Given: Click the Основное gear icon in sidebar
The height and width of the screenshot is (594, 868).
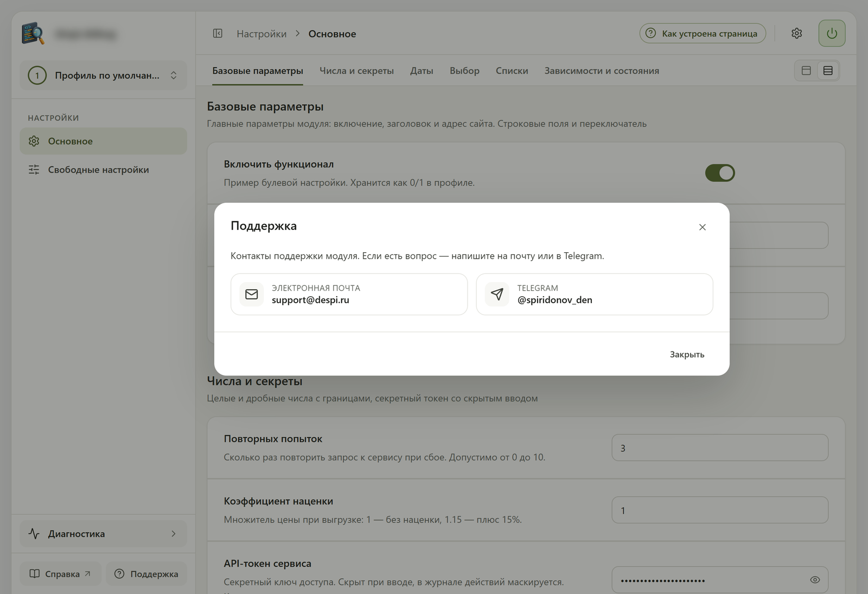Looking at the screenshot, I should tap(34, 141).
